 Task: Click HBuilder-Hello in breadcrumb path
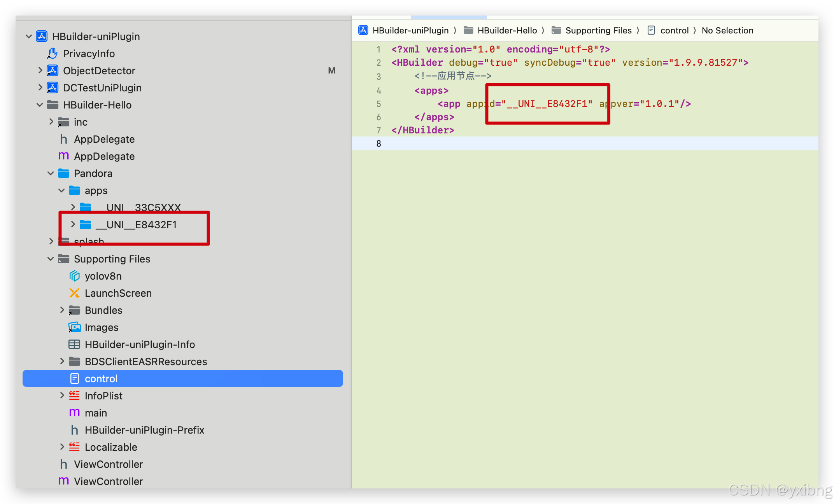(x=507, y=30)
